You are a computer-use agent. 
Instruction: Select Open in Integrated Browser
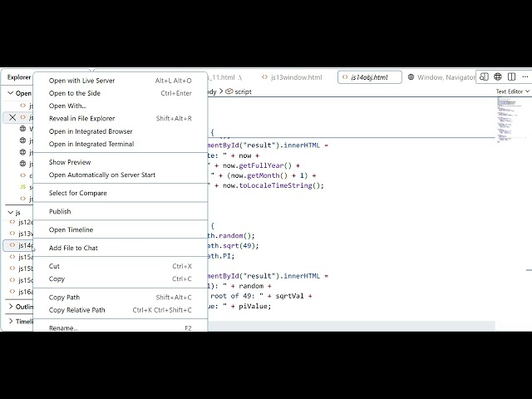121,131
